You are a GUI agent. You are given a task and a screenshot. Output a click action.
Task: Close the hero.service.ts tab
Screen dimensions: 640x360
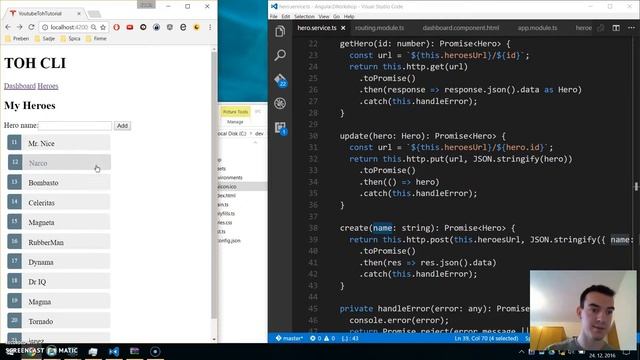tap(343, 28)
